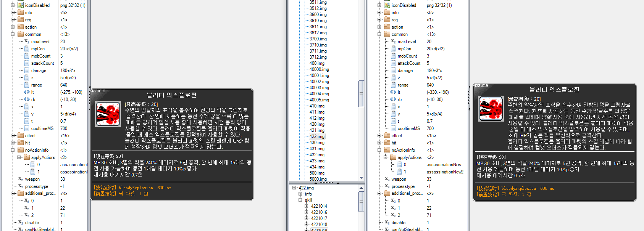Select the cooltimeMS document icon in left panel

pyautogui.click(x=27, y=128)
